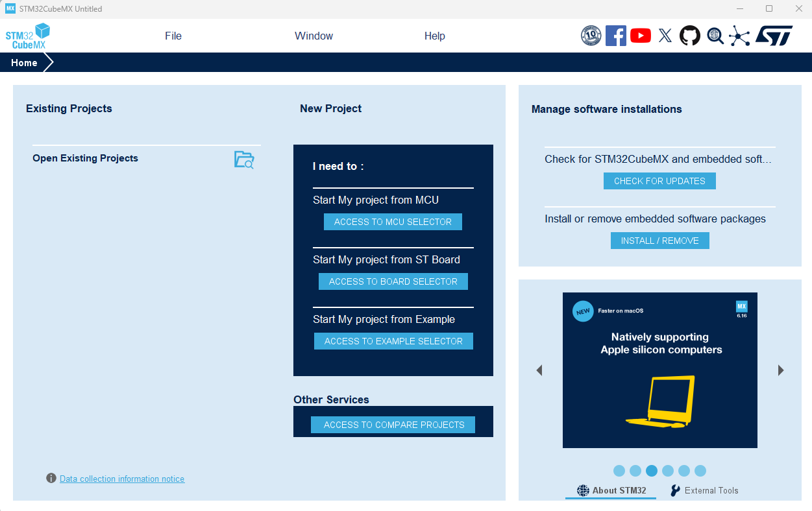Click ACCESS TO BOARD SELECTOR button
This screenshot has width=812, height=511.
[x=393, y=281]
